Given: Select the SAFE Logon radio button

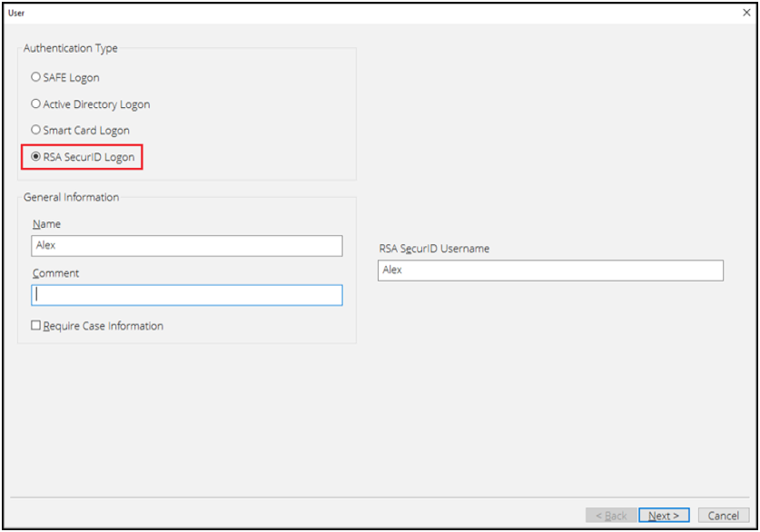Looking at the screenshot, I should 36,77.
